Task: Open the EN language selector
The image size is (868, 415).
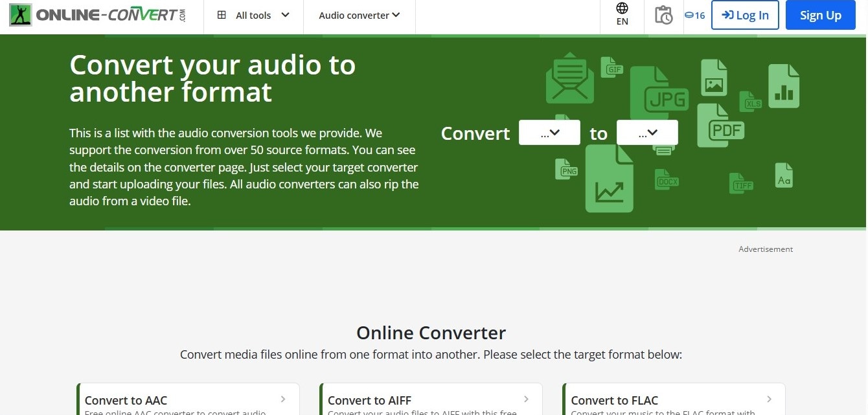Action: tap(622, 14)
